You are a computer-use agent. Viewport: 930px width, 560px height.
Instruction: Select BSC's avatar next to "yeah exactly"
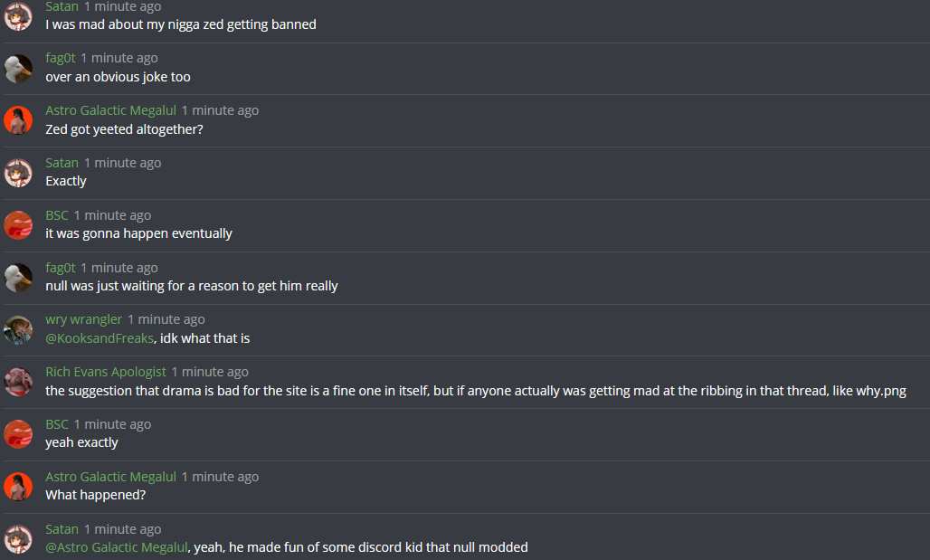18,434
